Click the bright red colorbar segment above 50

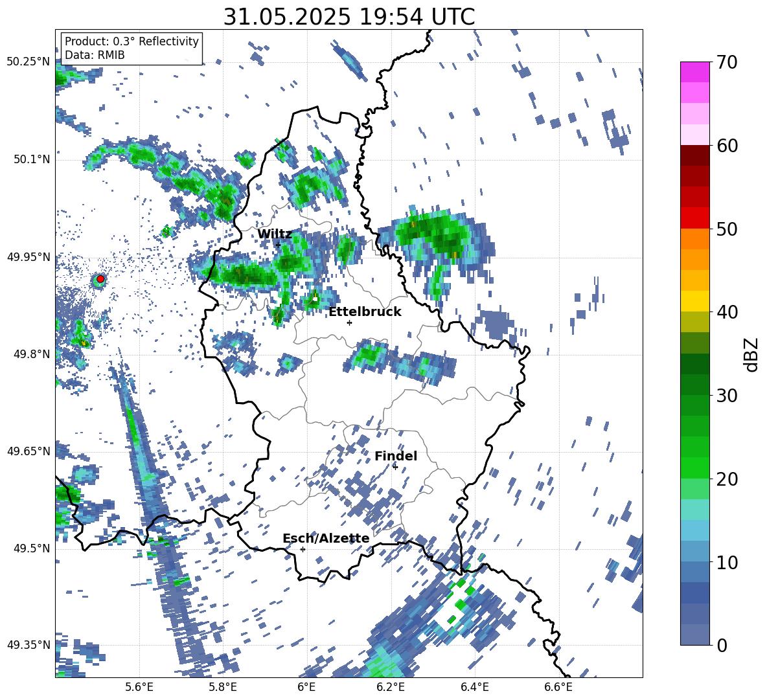coord(694,218)
